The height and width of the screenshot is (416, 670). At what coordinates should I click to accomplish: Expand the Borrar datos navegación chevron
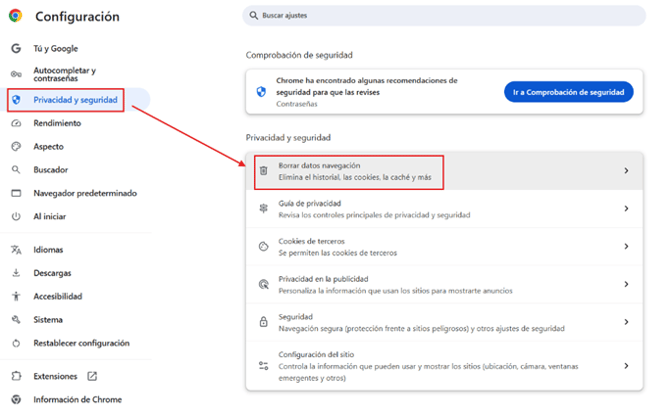pos(626,171)
